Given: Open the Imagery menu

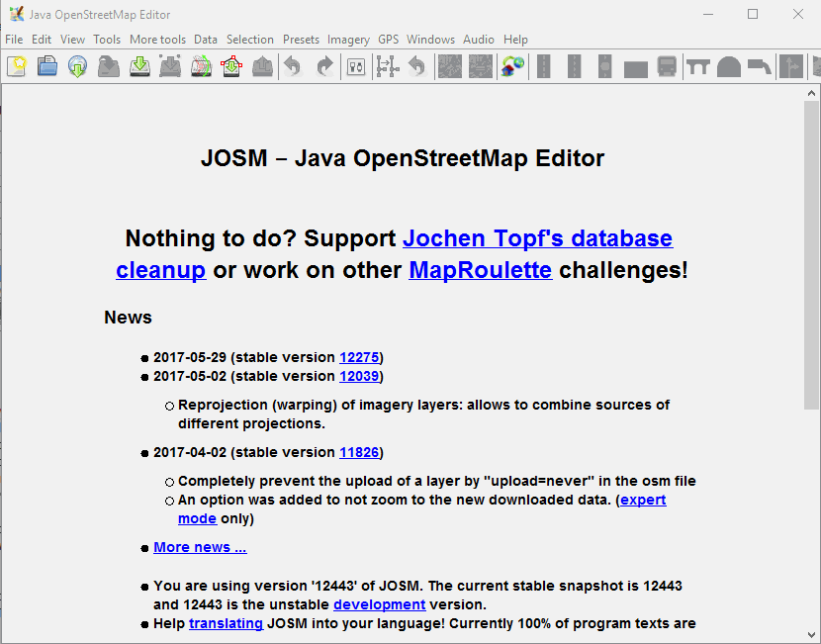Looking at the screenshot, I should 348,40.
